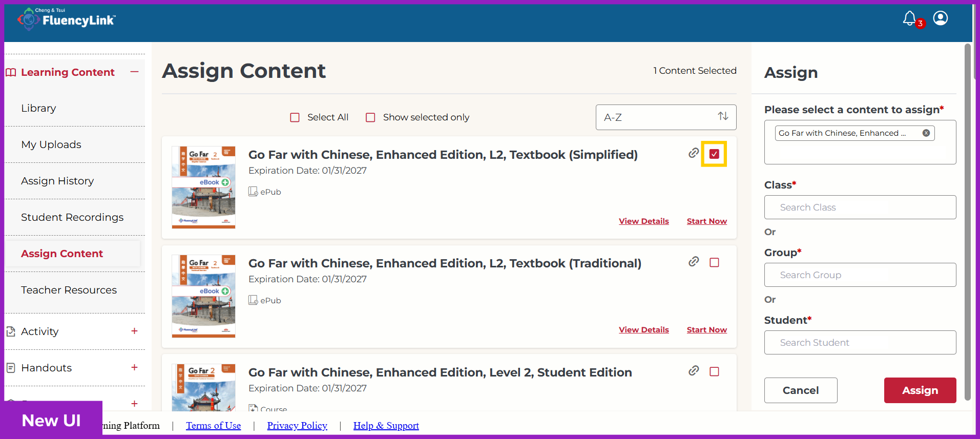Copy link icon for Textbook (Traditional)
Viewport: 980px width, 439px height.
(x=694, y=262)
